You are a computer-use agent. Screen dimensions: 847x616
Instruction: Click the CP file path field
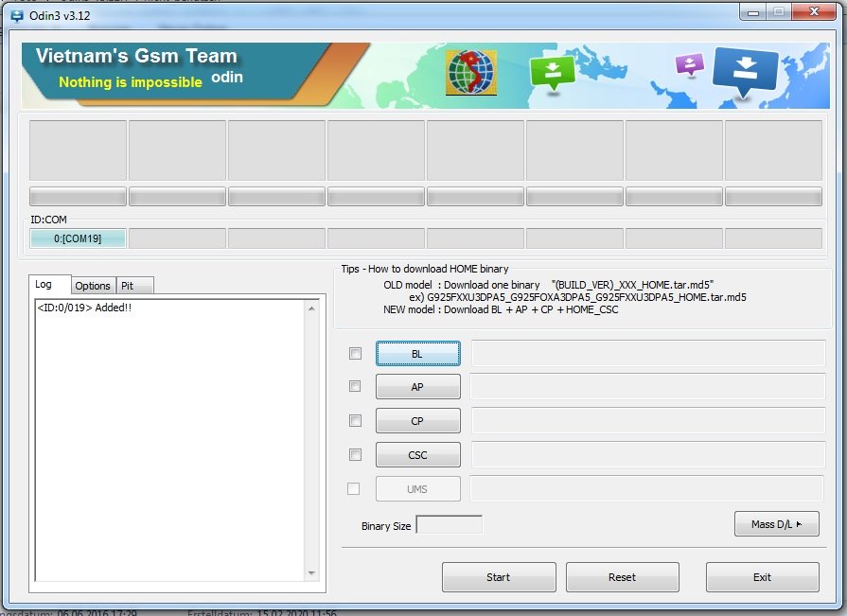(x=648, y=420)
